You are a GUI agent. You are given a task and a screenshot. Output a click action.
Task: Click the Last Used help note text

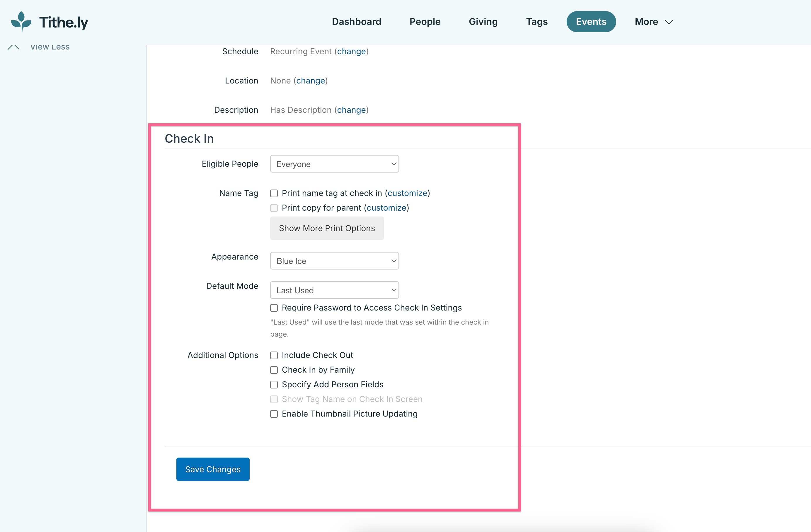click(379, 328)
